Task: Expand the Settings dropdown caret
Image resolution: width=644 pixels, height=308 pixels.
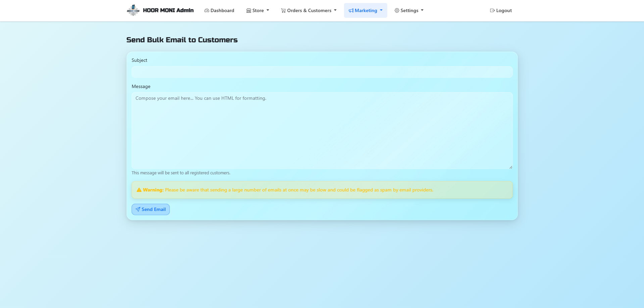Action: [422, 10]
